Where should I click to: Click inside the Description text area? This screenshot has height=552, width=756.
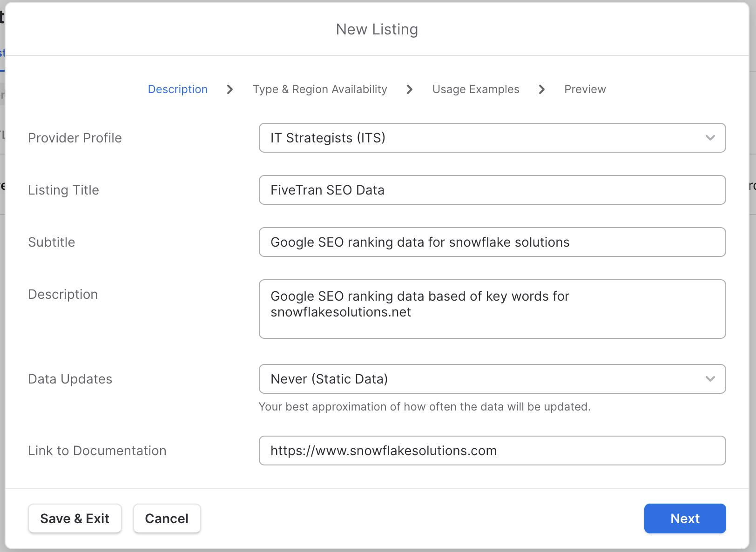(492, 309)
